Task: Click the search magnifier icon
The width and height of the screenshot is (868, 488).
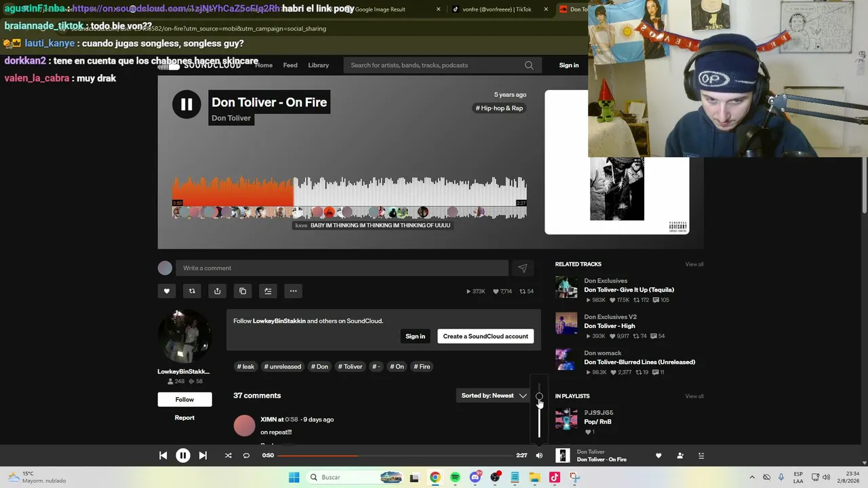Action: pos(529,65)
